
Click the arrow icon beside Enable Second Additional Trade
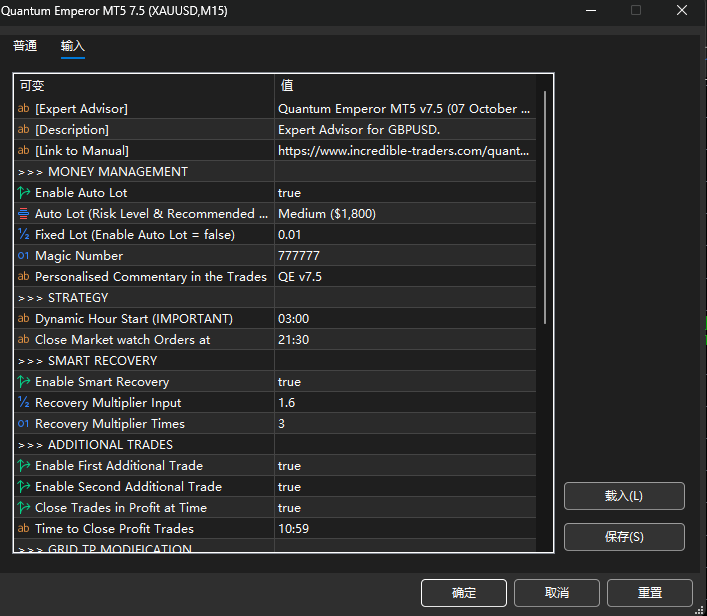pos(23,487)
